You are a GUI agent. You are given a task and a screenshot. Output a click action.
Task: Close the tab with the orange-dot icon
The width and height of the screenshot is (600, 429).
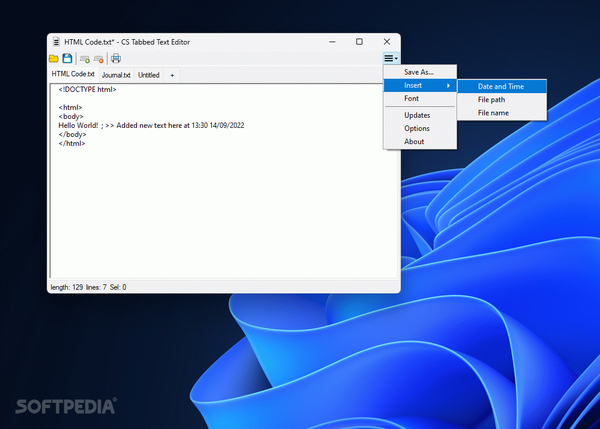click(x=99, y=59)
